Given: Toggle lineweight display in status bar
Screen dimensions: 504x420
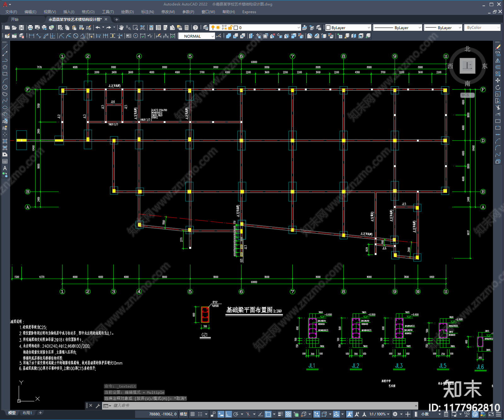Looking at the screenshot, I should [x=280, y=414].
